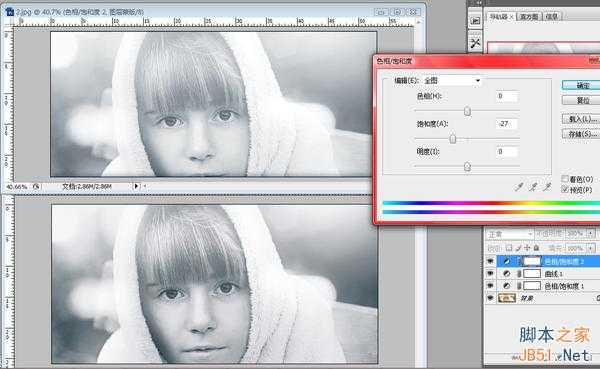Click the Hue/Saturation 1 layer adjustment icon
The image size is (600, 369).
[x=507, y=286]
